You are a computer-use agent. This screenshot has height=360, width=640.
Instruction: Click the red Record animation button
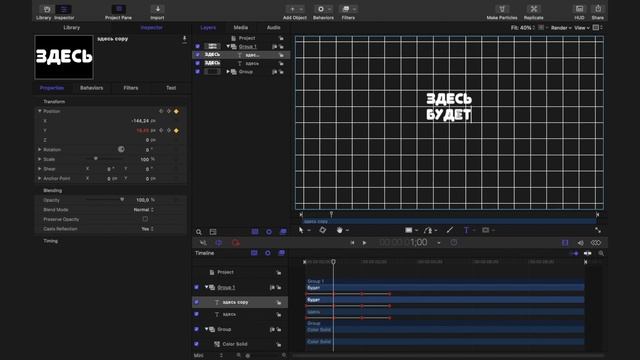click(x=236, y=243)
